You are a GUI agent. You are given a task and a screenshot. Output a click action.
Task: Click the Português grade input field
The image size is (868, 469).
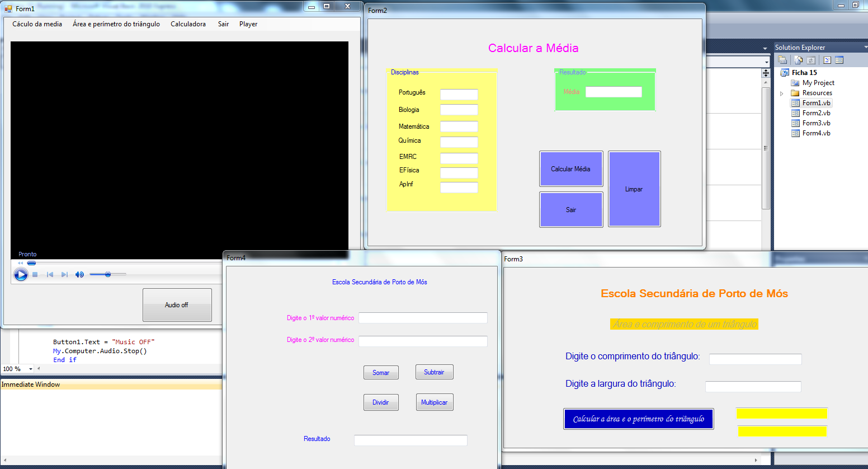click(x=459, y=95)
